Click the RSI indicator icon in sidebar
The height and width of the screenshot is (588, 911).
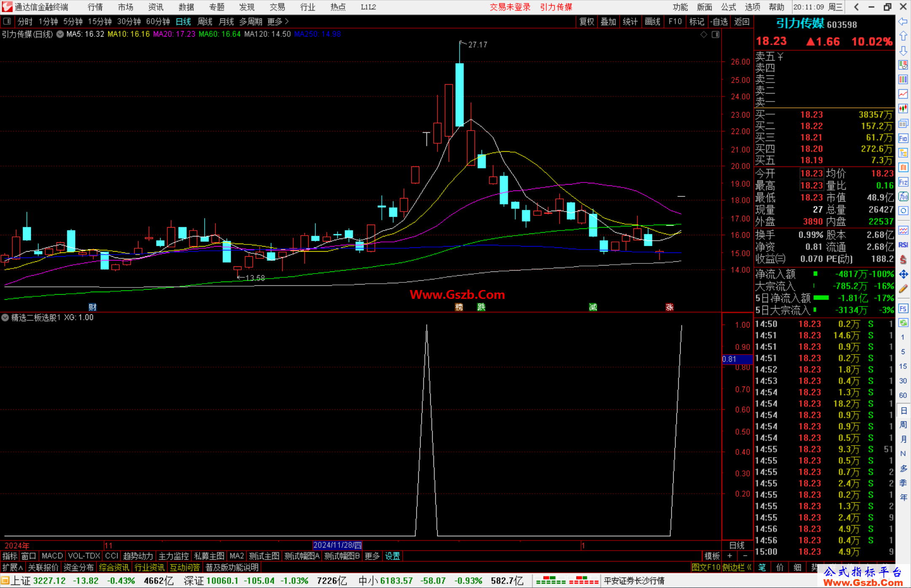tap(903, 245)
